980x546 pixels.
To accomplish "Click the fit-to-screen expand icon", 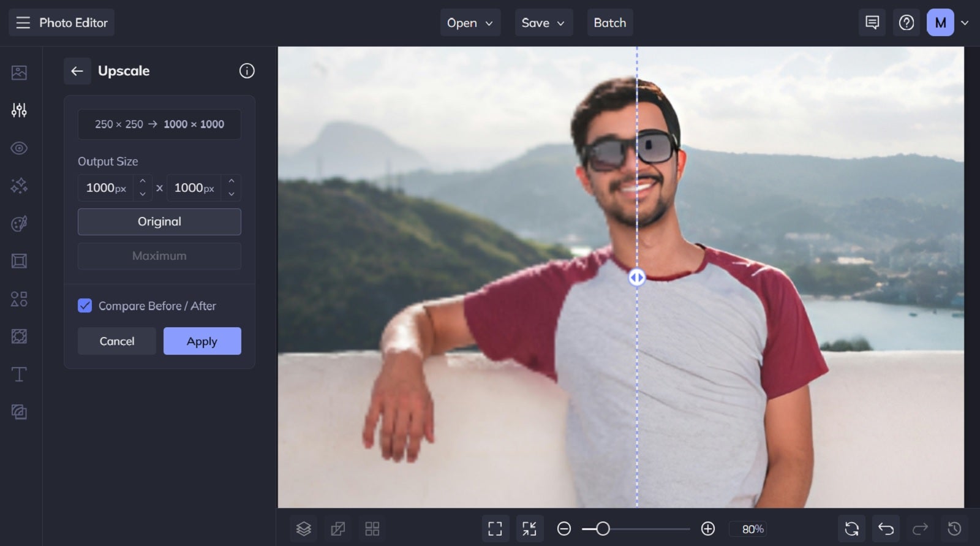I will [x=496, y=529].
